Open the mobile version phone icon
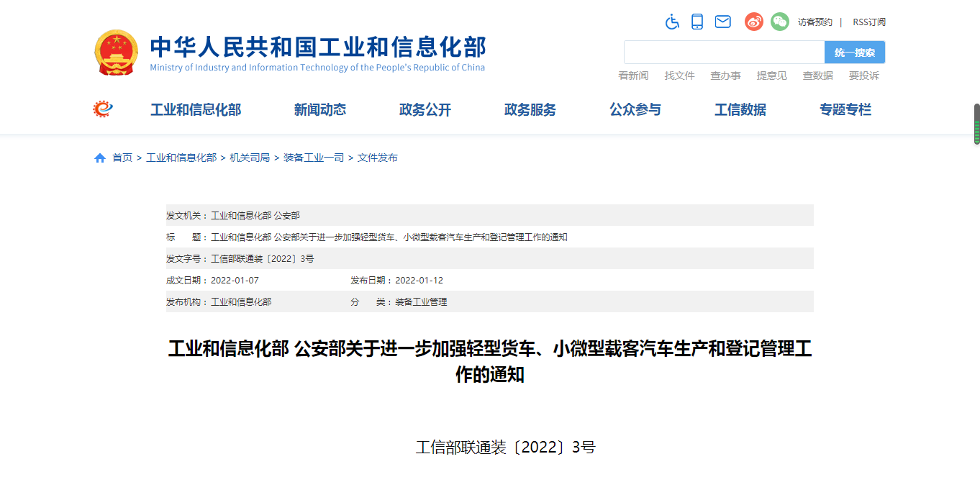This screenshot has width=980, height=477. point(697,22)
